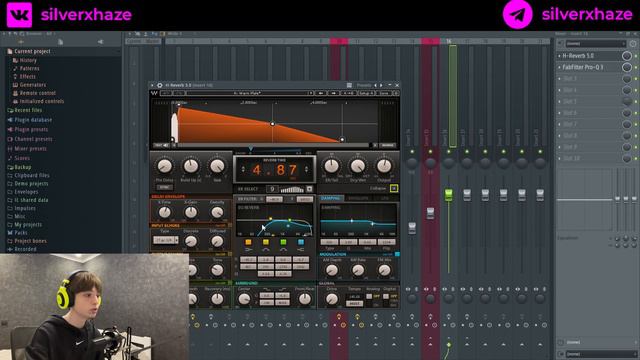Viewport: 640px width, 360px height.
Task: Click the AM Depth modulation knob
Action: [332, 270]
